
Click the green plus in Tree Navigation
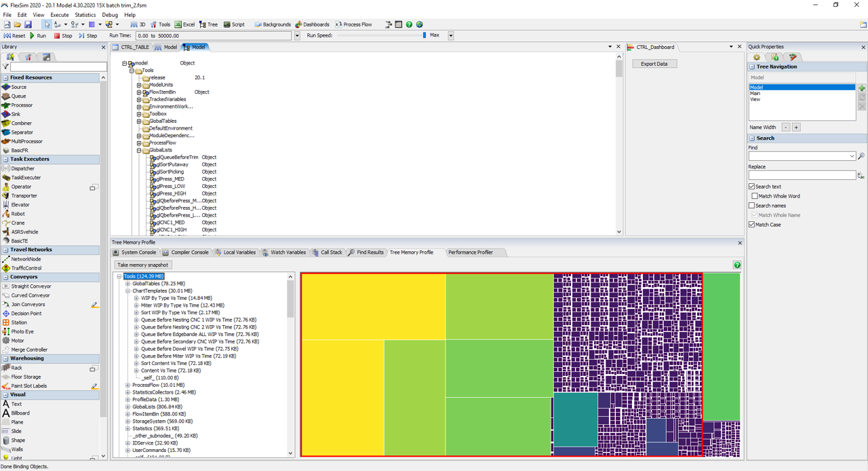[x=862, y=88]
